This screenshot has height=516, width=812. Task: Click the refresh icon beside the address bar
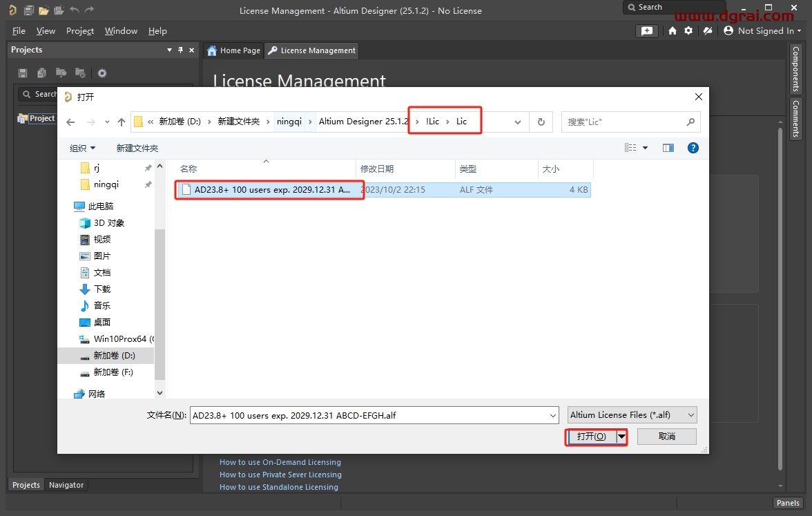(541, 122)
